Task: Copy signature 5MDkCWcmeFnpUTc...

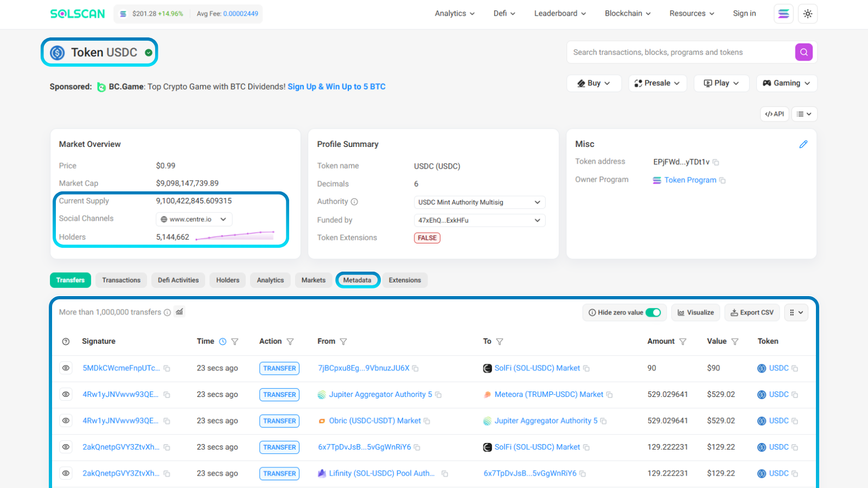Action: pyautogui.click(x=167, y=369)
